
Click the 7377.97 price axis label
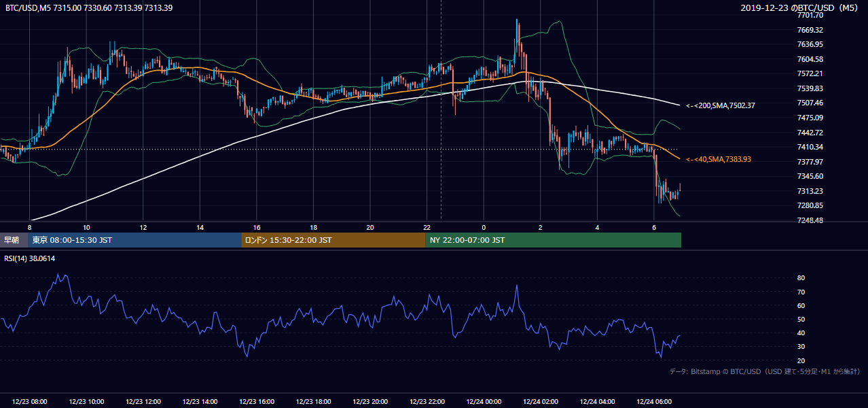click(810, 162)
